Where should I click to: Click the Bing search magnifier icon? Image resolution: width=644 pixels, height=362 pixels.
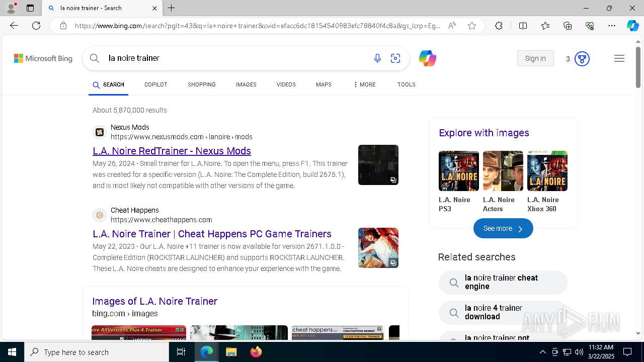pos(94,58)
